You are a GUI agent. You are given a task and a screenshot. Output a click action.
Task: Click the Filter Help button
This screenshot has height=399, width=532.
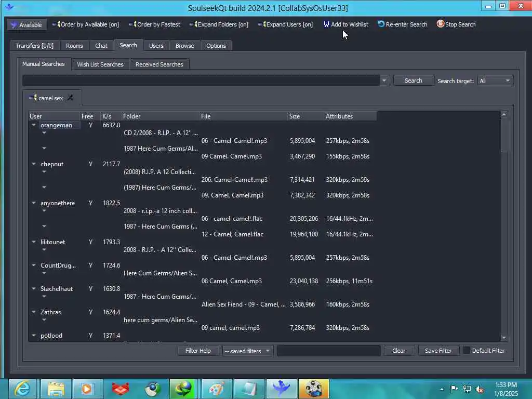point(198,351)
